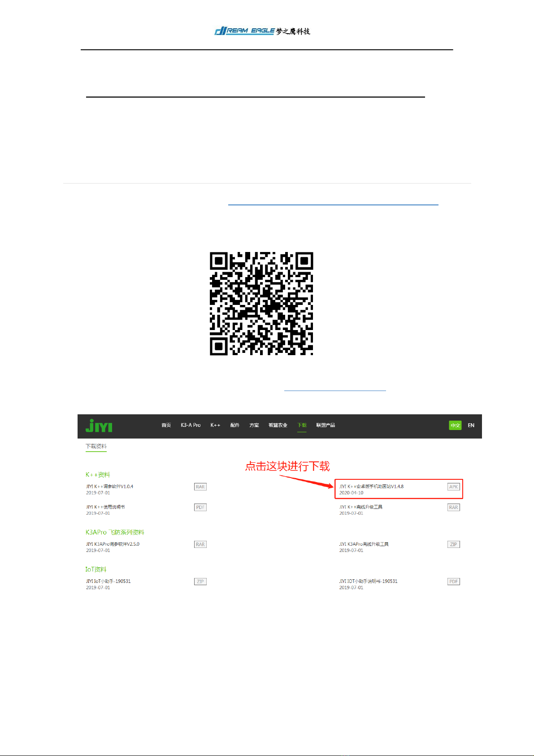Viewport: 534px width, 756px height.
Task: Select the 下载资料 tab
Action: (x=96, y=446)
